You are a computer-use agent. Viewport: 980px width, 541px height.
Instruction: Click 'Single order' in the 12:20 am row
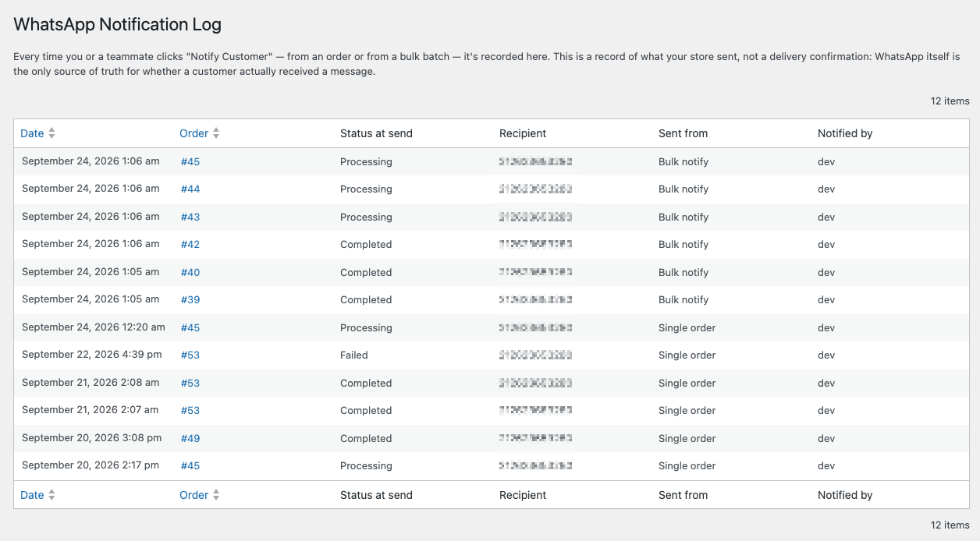pos(687,327)
